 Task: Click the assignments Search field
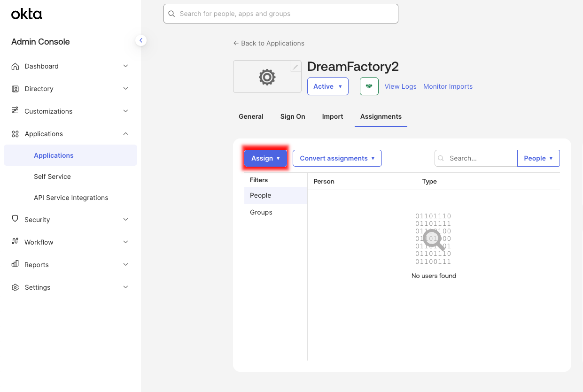coord(474,158)
